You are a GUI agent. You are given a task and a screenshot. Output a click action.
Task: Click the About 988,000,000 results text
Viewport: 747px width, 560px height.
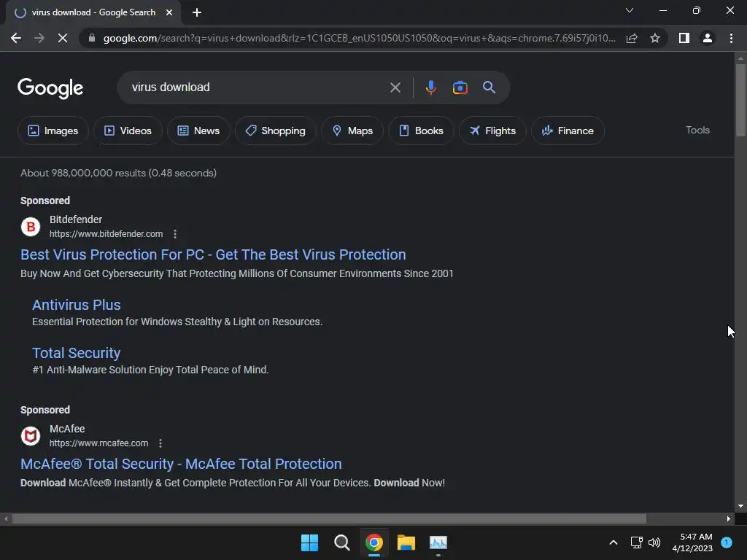(118, 173)
